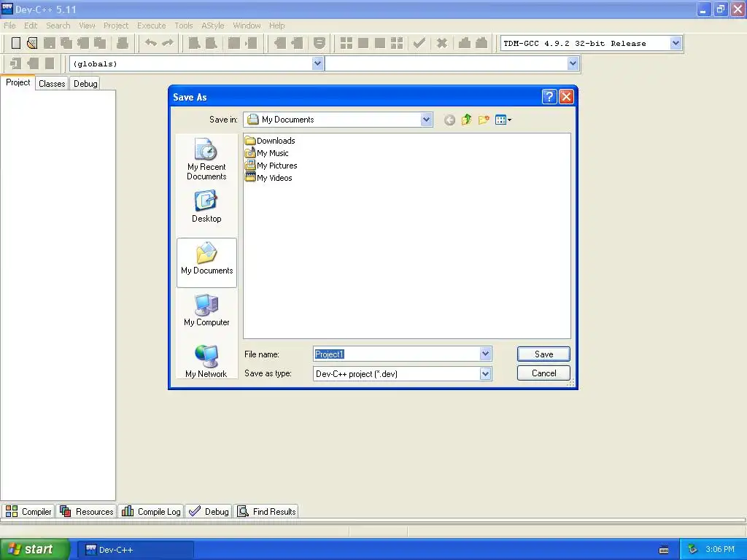
Task: Select the My Music folder
Action: pyautogui.click(x=267, y=153)
